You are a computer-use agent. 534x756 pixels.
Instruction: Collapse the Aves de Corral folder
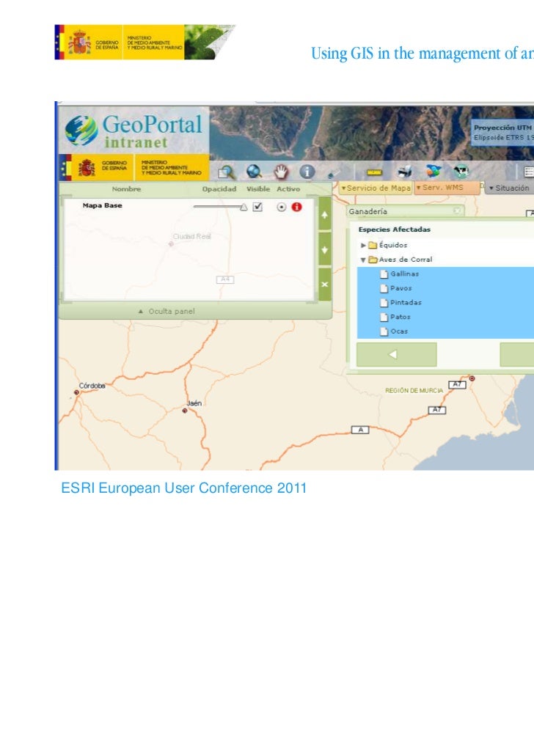pos(363,260)
